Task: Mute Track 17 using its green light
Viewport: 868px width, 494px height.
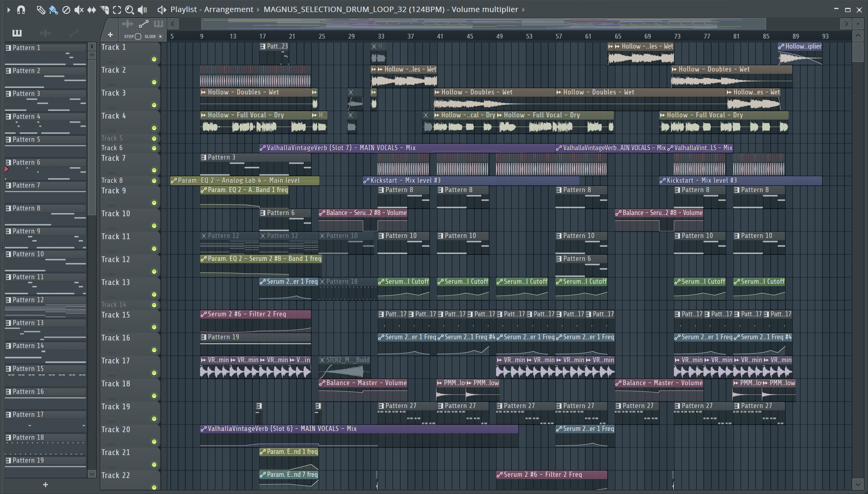Action: (154, 373)
